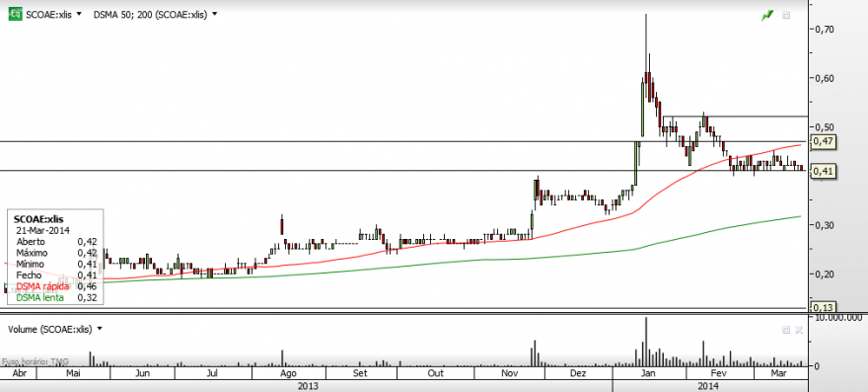Click the 0,20 price axis label
The image size is (868, 392).
coord(824,274)
